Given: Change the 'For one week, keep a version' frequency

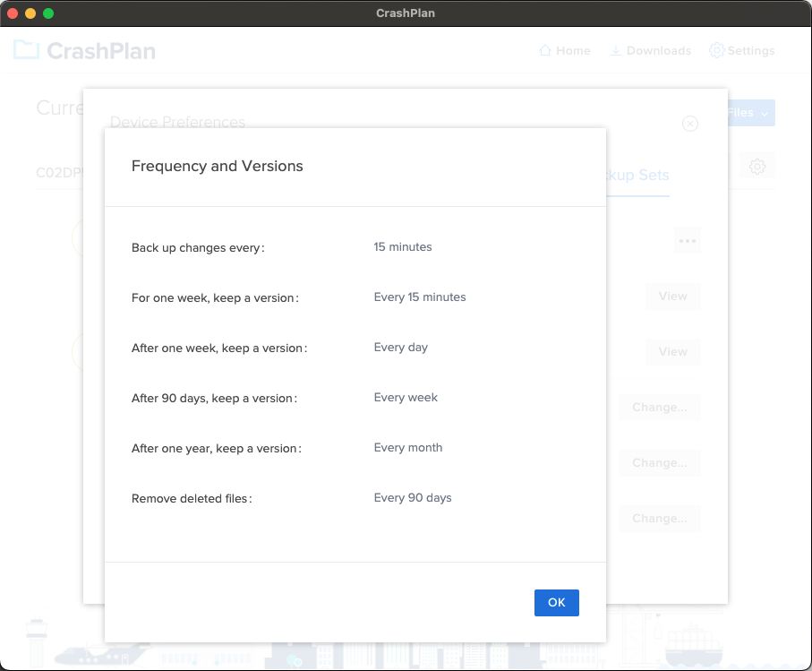Looking at the screenshot, I should click(419, 297).
